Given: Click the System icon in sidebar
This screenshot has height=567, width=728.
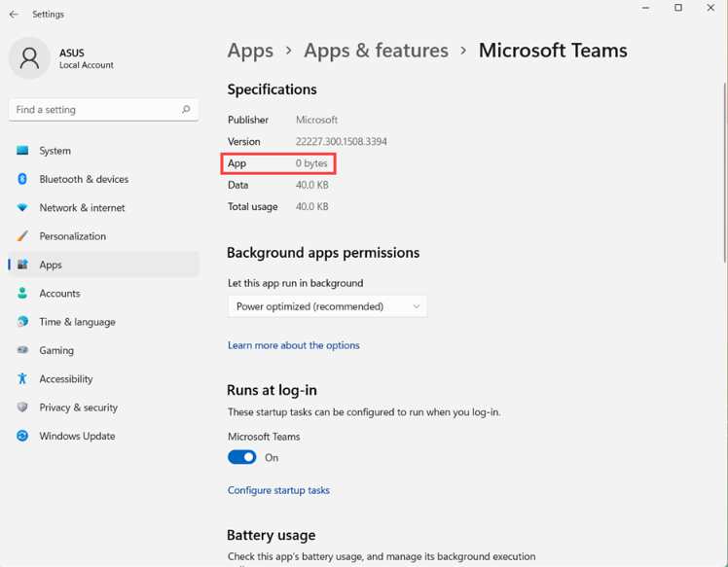Looking at the screenshot, I should [22, 151].
